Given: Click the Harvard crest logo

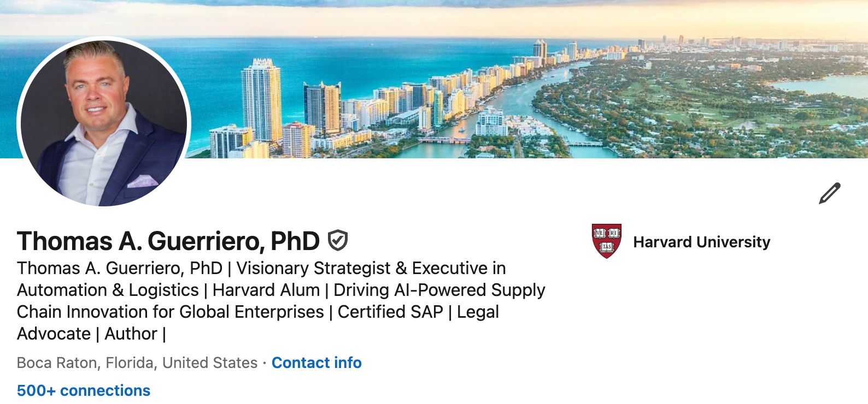Looking at the screenshot, I should tap(606, 241).
